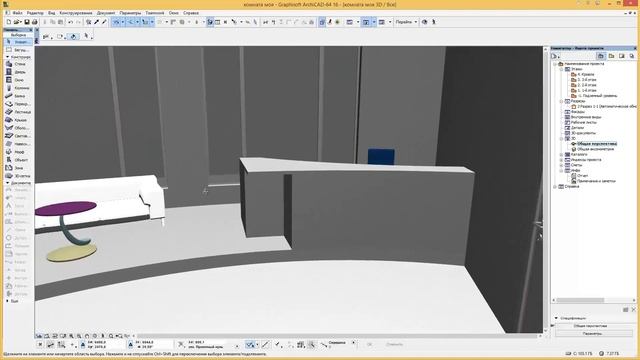Viewport: 640px width, 360px height.
Task: Open the Редактор menu
Action: coord(35,13)
